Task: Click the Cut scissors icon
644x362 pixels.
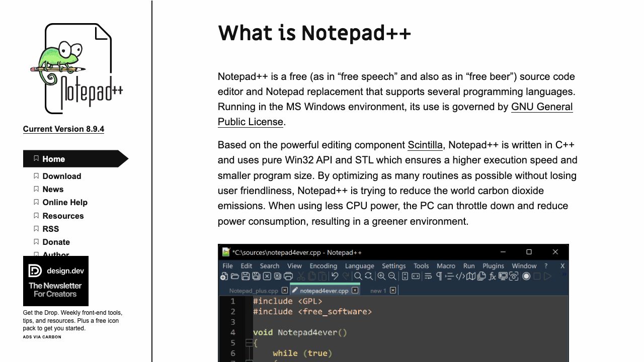Action: coord(301,276)
